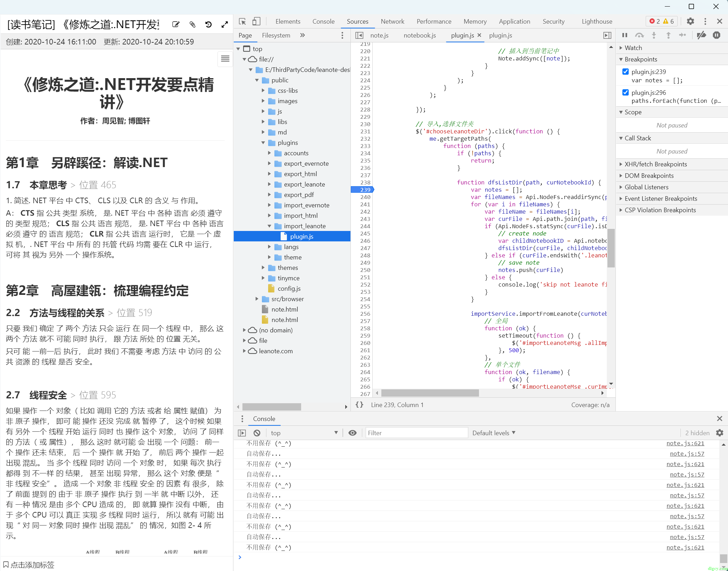Open DevTools settings gear icon
The height and width of the screenshot is (571, 728).
pos(690,21)
